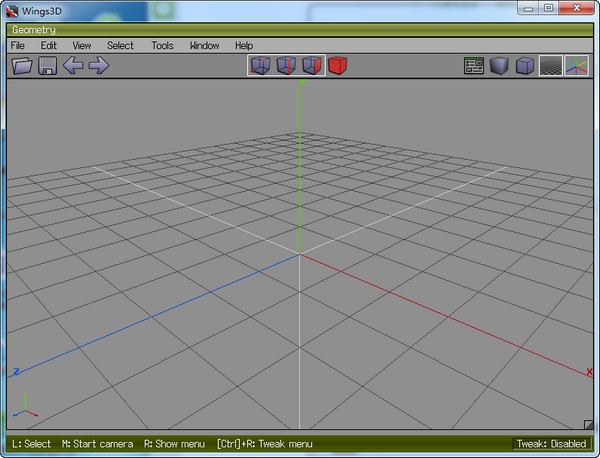Expand the Tools menu

pyautogui.click(x=162, y=45)
